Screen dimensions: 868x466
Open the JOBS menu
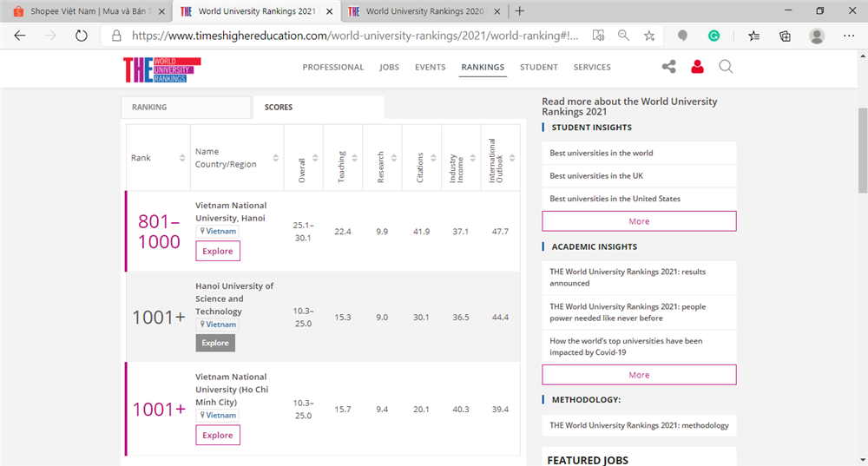pos(389,67)
